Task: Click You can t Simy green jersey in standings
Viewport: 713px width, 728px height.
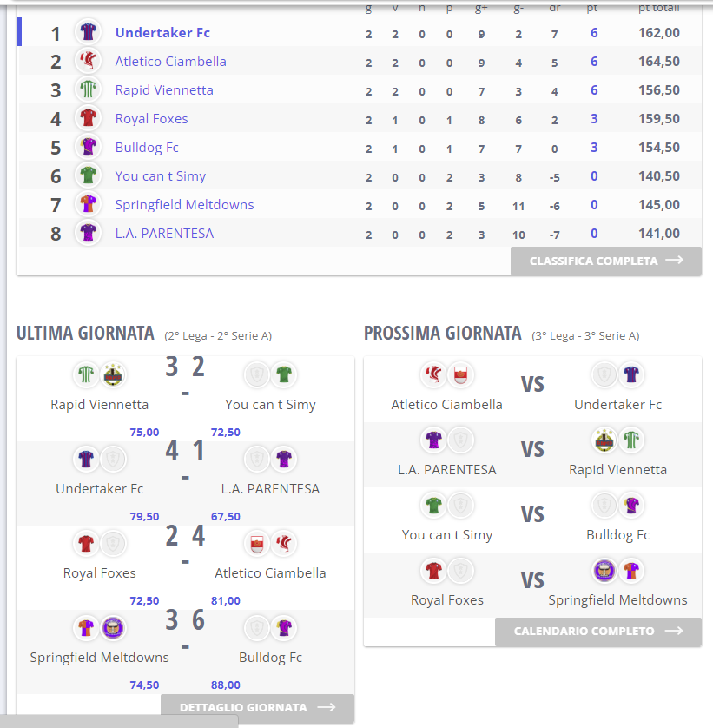Action: pos(88,176)
